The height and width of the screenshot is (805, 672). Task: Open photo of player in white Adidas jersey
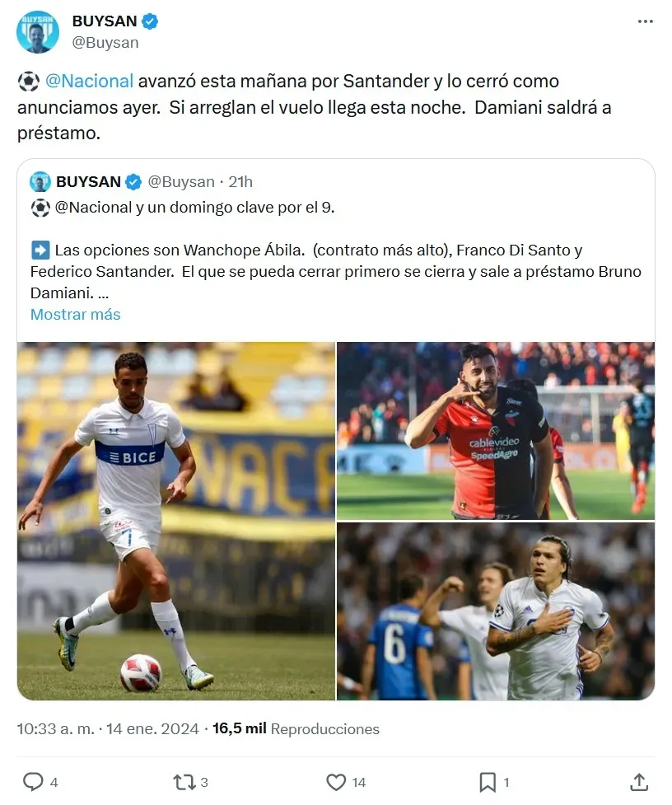point(496,611)
